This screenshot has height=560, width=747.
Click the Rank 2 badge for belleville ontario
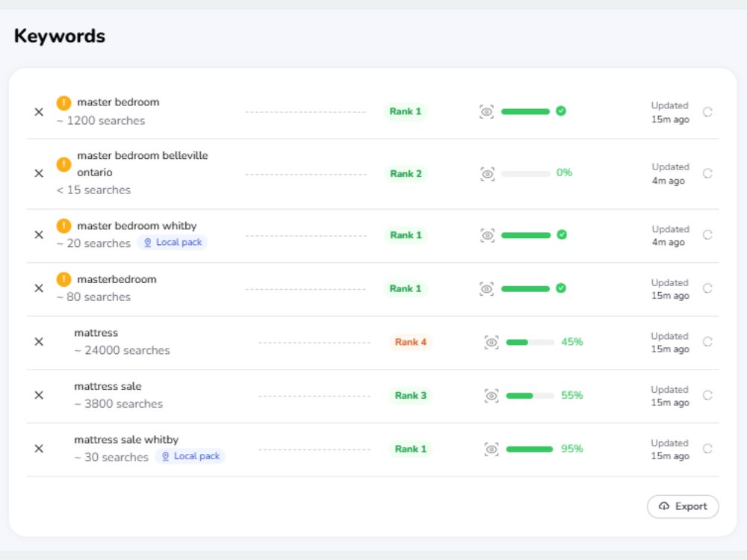click(406, 173)
